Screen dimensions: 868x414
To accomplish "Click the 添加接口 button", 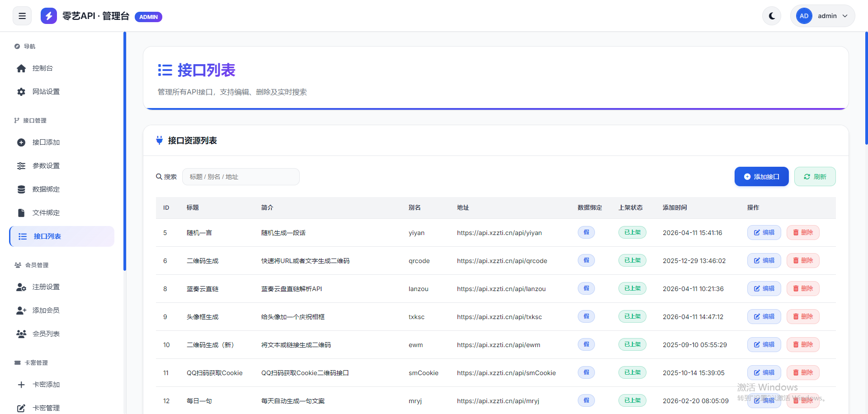I will point(761,177).
